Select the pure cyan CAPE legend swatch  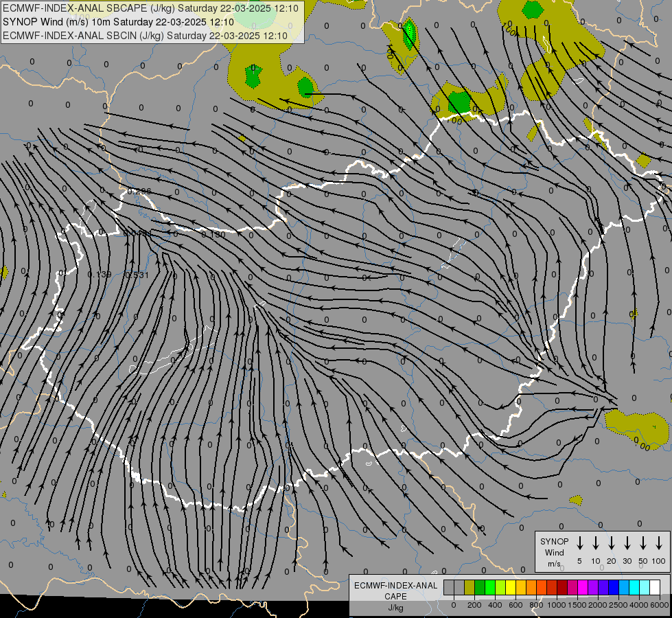point(634,588)
